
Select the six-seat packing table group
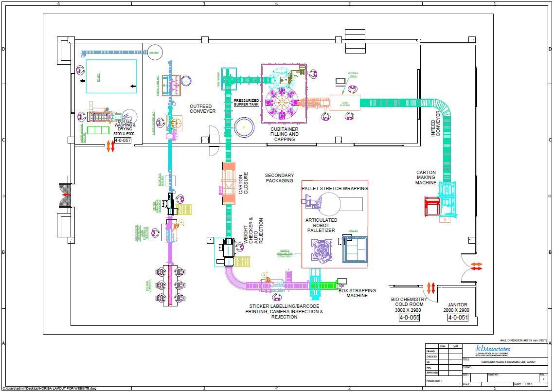click(x=171, y=285)
